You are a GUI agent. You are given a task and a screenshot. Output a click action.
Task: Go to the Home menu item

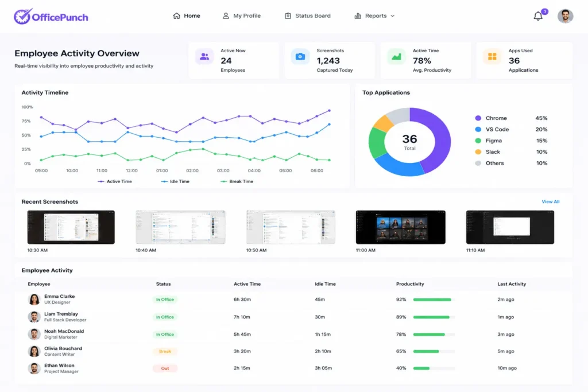tap(187, 15)
